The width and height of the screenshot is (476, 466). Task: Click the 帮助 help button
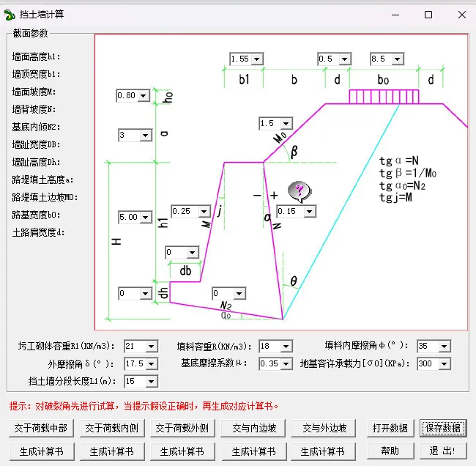coord(390,451)
